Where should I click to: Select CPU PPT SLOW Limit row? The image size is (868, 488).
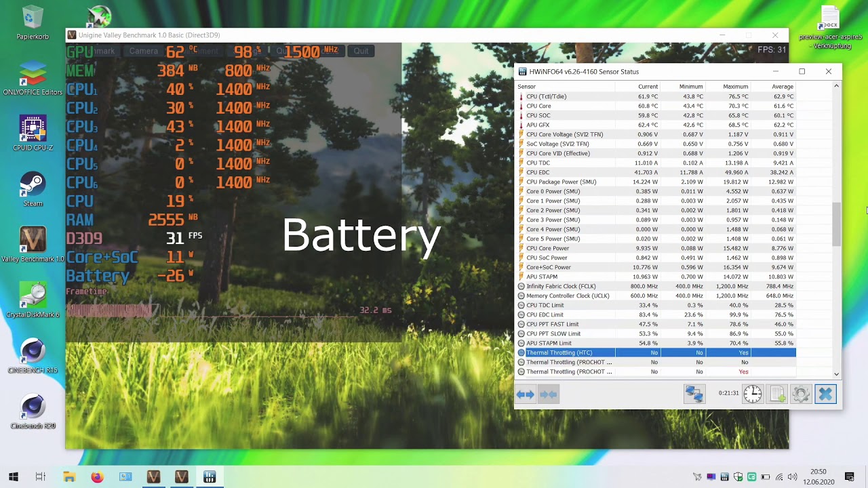655,333
